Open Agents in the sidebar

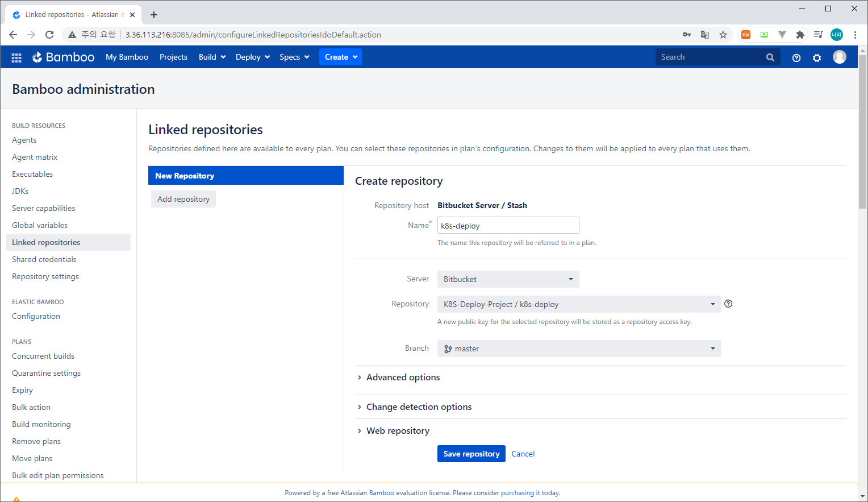coord(24,140)
